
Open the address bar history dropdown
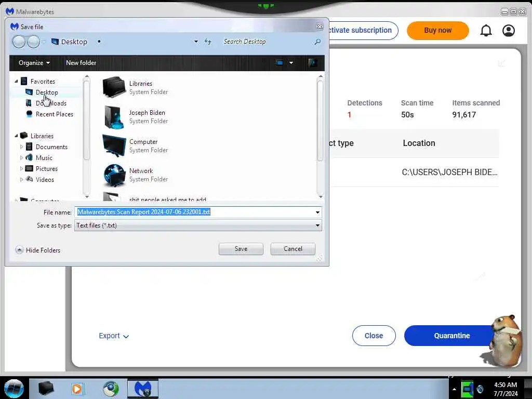pos(196,42)
